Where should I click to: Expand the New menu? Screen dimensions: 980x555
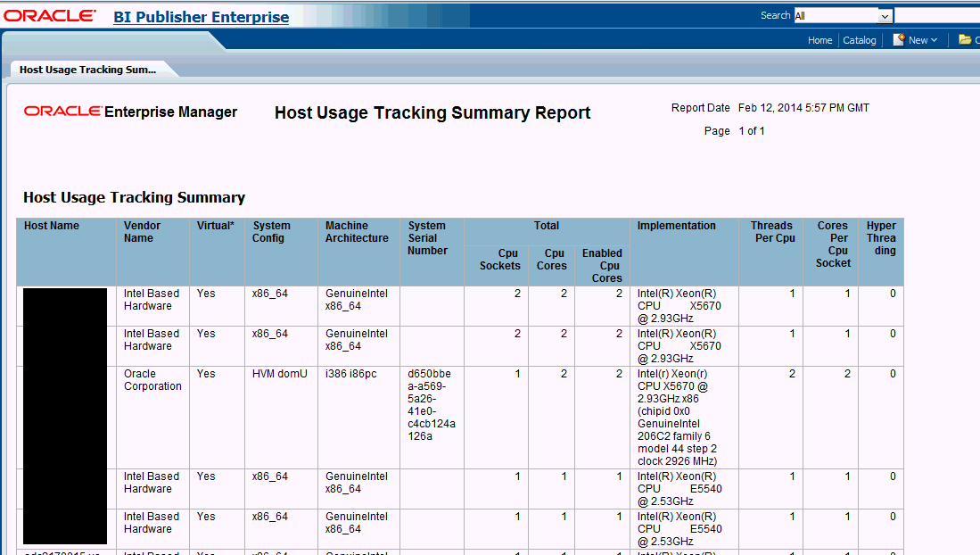[923, 40]
